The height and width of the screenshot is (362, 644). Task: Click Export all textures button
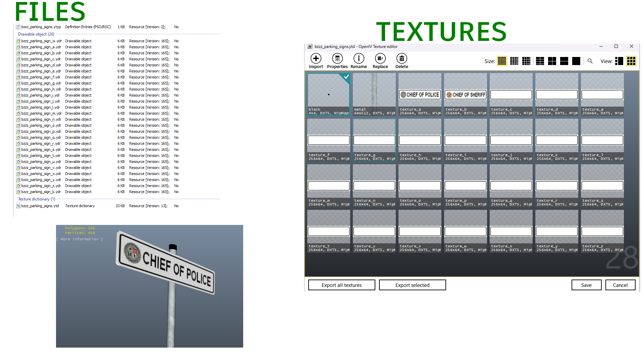(x=342, y=285)
